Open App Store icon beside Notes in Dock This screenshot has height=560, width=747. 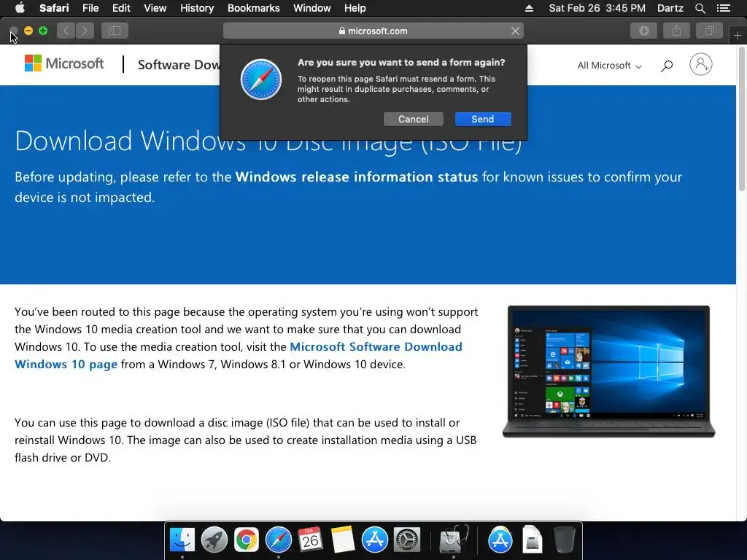click(x=374, y=540)
